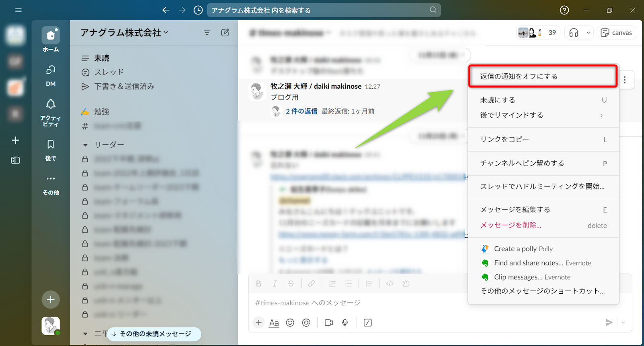Open the Later bookmark icon
This screenshot has width=644, height=346.
[x=51, y=149]
